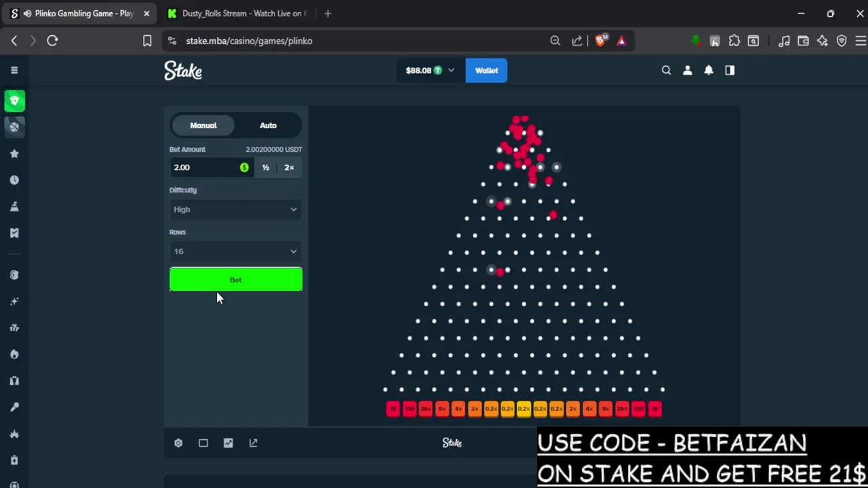
Task: Open the Slots 777 icon in sidebar
Action: point(14,328)
